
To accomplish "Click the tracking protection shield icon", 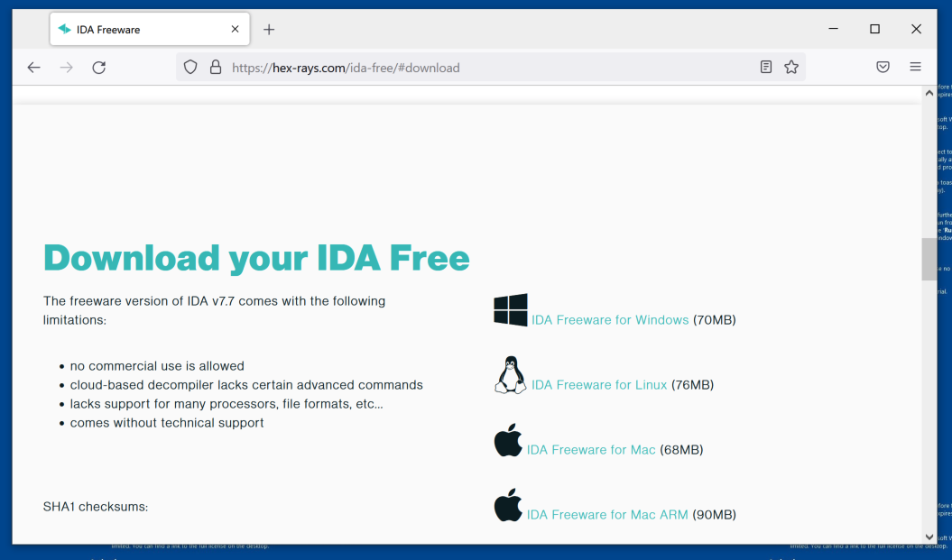I will pyautogui.click(x=190, y=68).
